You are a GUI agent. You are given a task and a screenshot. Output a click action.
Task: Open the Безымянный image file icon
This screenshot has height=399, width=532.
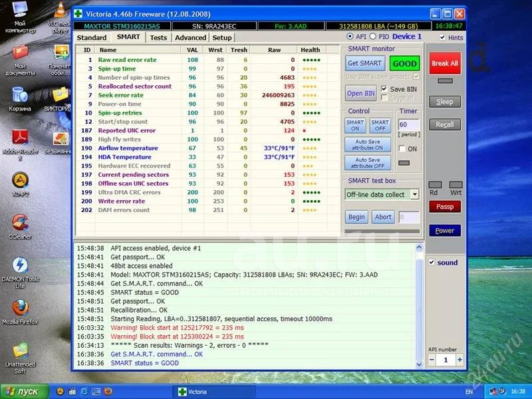[x=59, y=143]
